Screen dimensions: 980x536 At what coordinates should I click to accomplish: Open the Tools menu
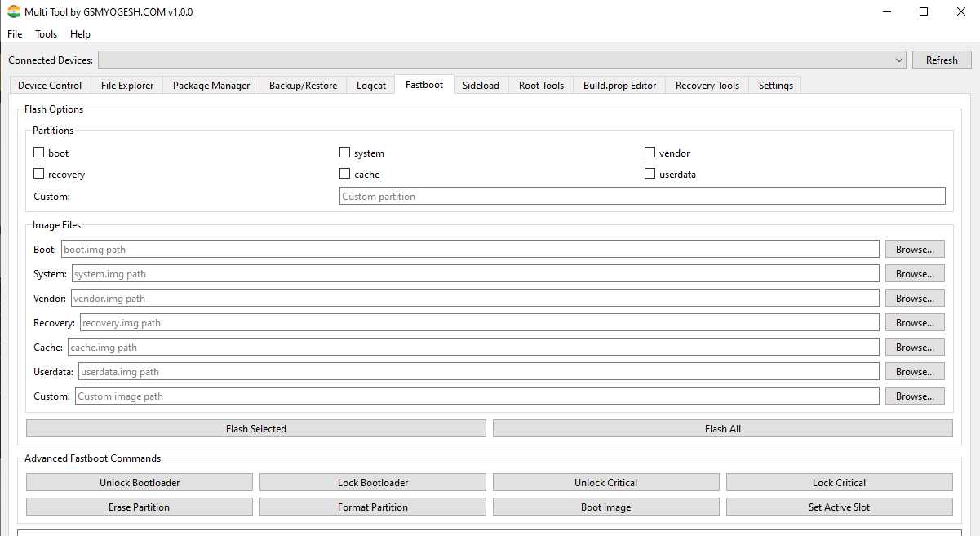46,34
